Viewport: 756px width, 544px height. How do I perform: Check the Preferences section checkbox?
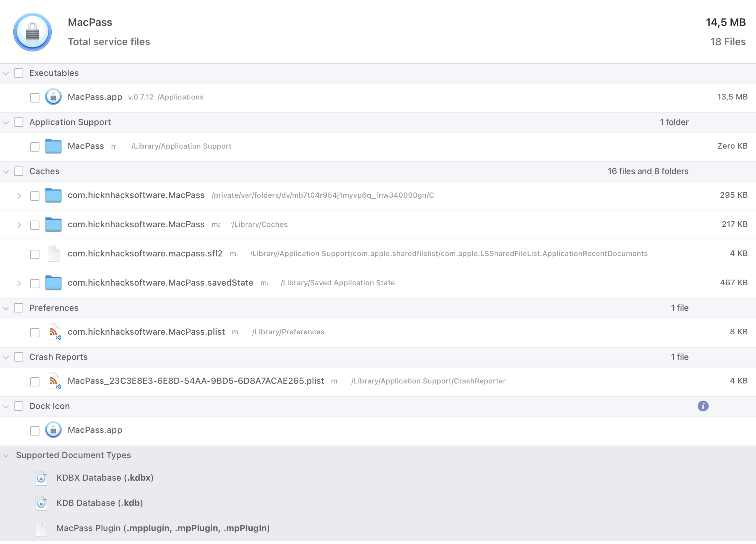pos(18,308)
